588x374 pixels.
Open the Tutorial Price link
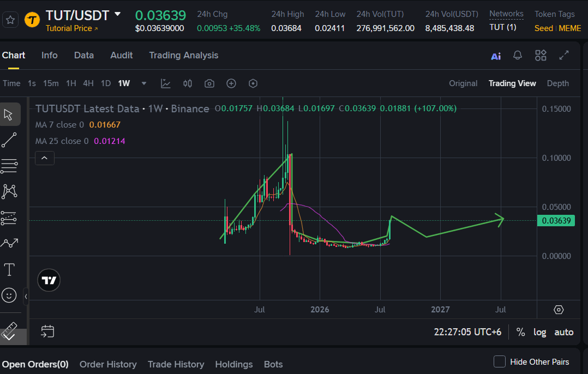click(x=71, y=28)
